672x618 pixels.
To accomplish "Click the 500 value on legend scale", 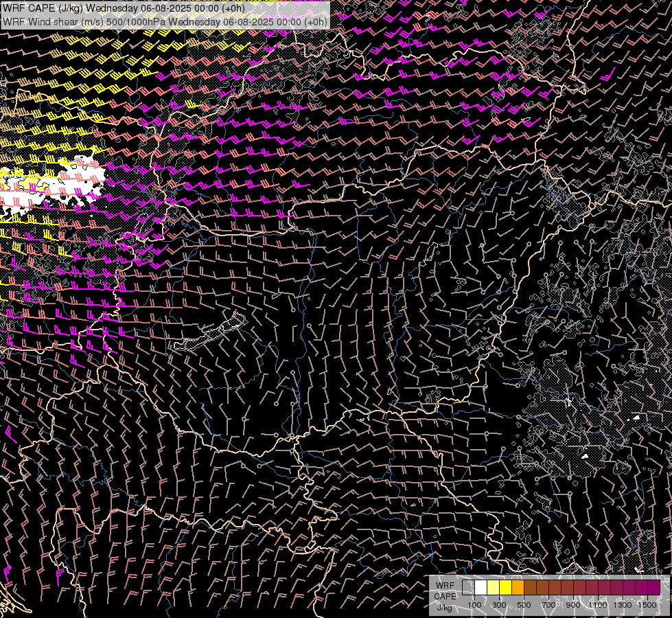I will tap(524, 605).
